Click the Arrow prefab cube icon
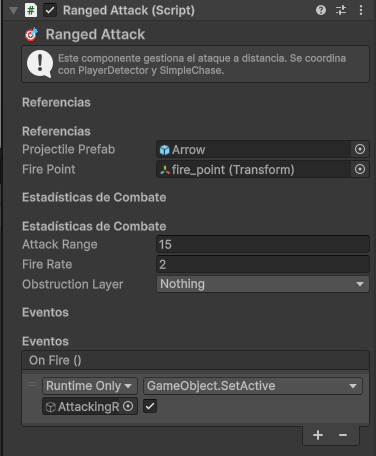 (x=164, y=150)
